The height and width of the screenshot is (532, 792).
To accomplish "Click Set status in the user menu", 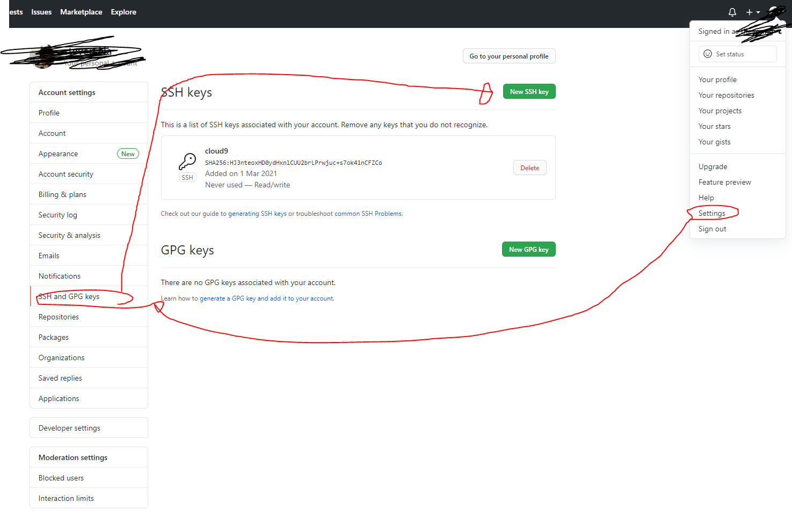I will (737, 54).
